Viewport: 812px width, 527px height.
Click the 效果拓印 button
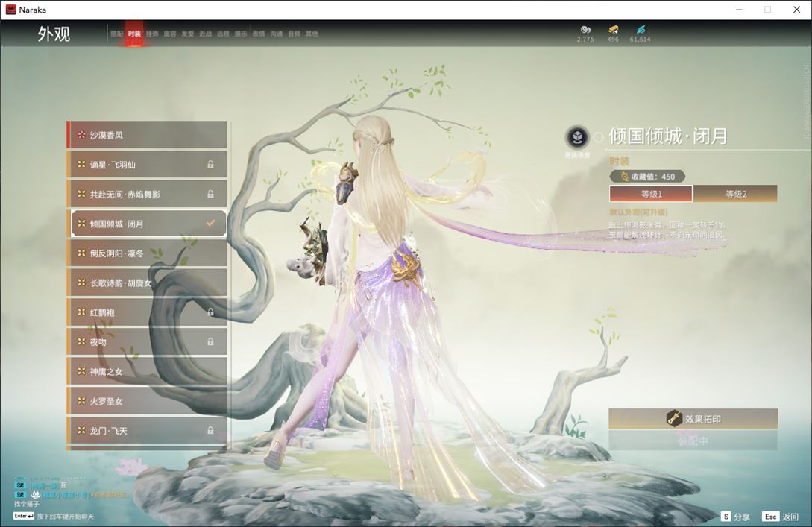click(x=693, y=419)
